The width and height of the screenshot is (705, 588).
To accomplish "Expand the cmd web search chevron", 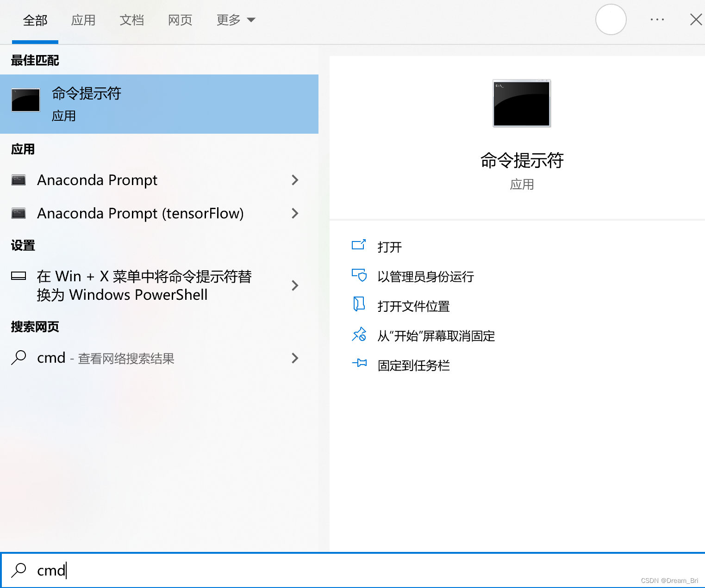I will 295,358.
